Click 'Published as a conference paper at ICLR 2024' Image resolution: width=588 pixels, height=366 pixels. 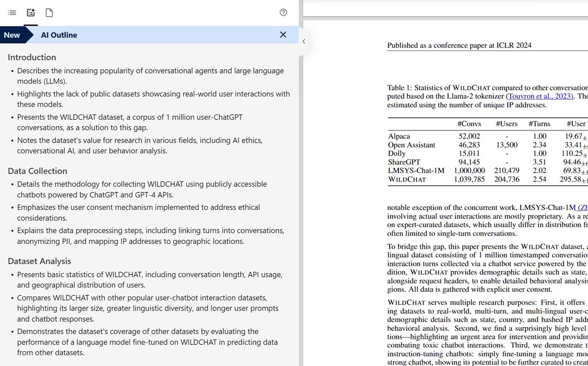pyautogui.click(x=459, y=46)
